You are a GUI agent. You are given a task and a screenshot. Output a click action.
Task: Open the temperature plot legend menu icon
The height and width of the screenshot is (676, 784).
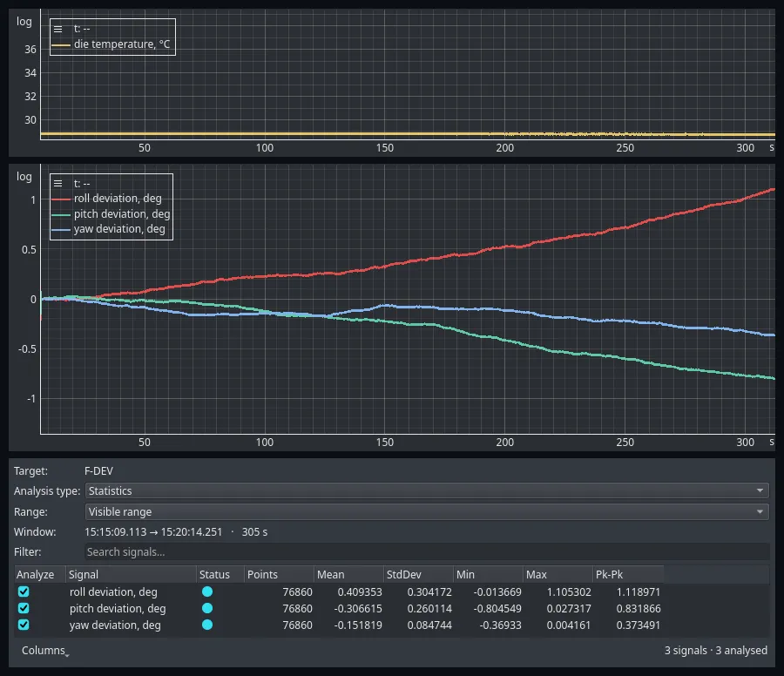(58, 29)
